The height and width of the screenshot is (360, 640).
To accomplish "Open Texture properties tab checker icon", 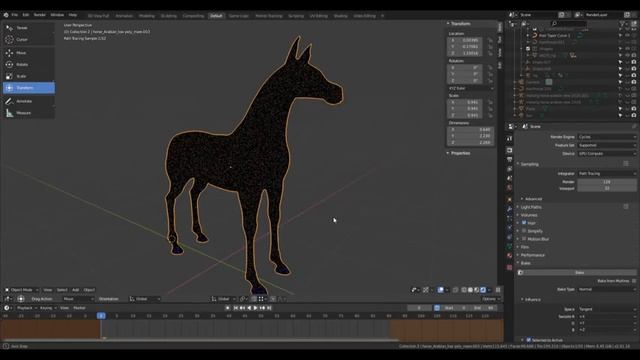I will point(509,268).
